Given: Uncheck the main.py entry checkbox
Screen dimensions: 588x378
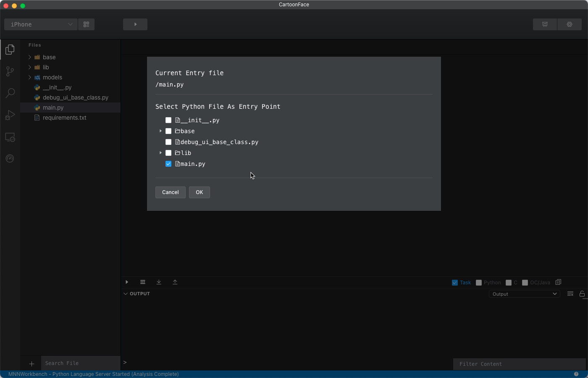Looking at the screenshot, I should point(168,164).
